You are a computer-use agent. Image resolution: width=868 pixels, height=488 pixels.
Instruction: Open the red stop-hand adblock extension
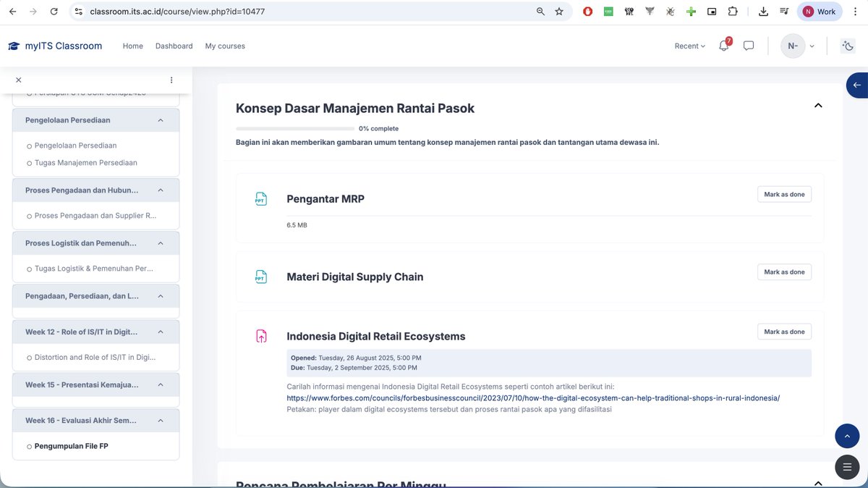point(588,12)
